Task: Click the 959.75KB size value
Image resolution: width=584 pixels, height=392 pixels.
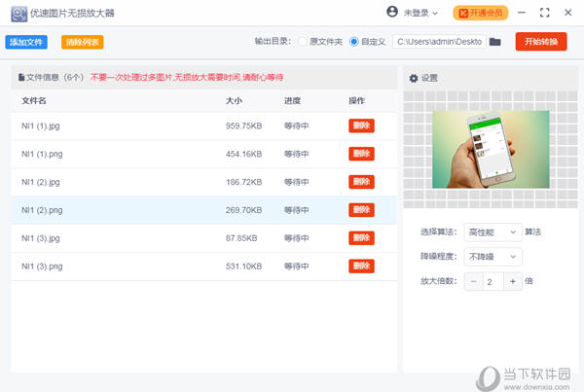Action: point(243,125)
